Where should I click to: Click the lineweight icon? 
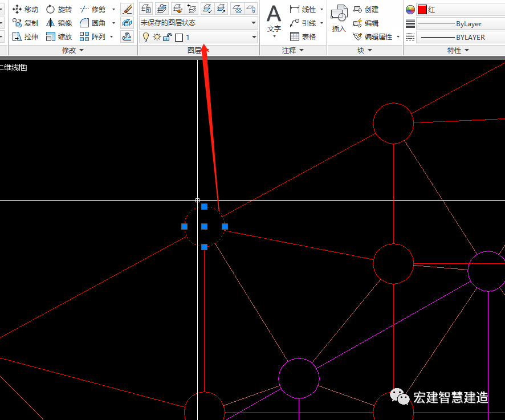pyautogui.click(x=410, y=23)
